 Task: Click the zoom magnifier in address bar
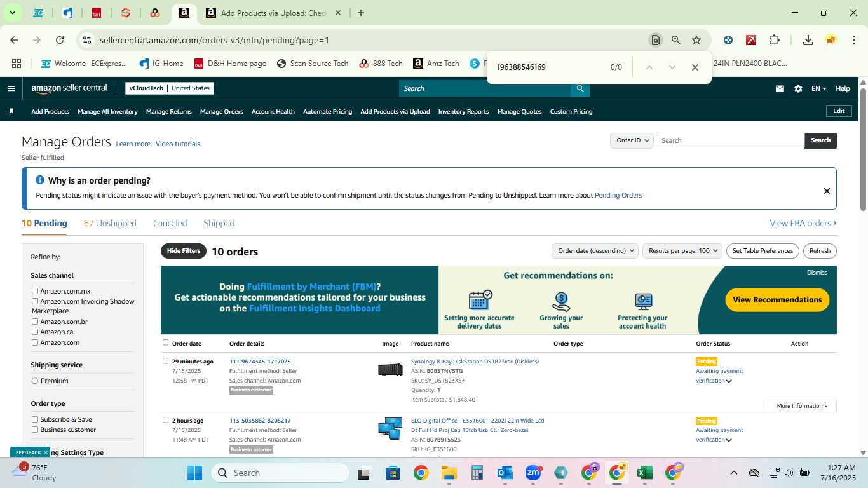click(x=676, y=40)
